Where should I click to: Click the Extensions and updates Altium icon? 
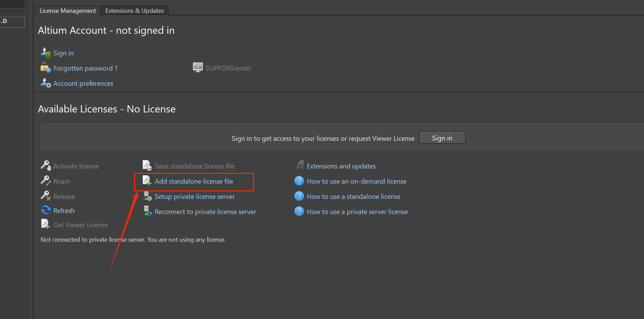pos(299,165)
